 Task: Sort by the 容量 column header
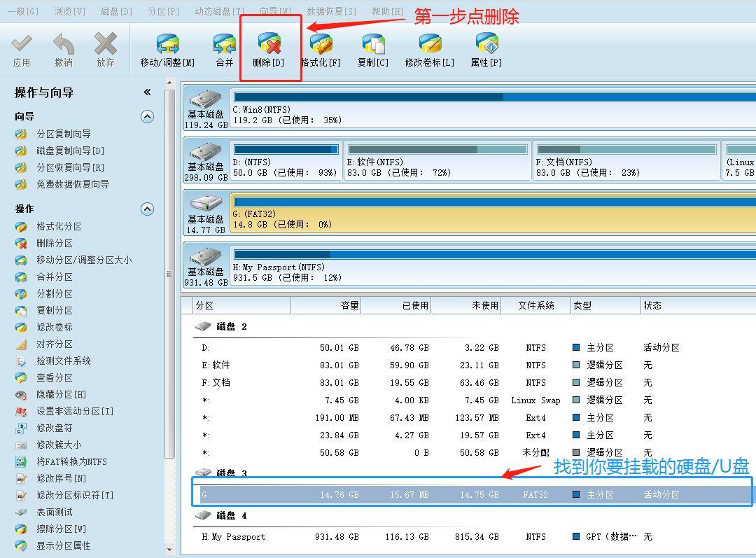pos(326,305)
